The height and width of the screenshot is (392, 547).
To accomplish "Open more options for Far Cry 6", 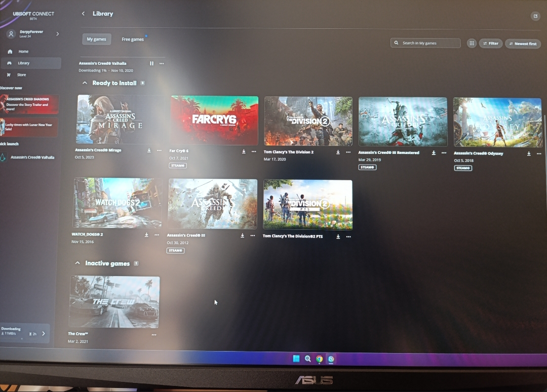I will (254, 151).
